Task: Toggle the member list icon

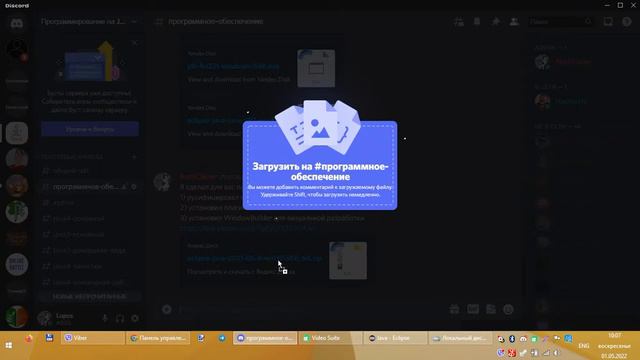Action: [514, 22]
